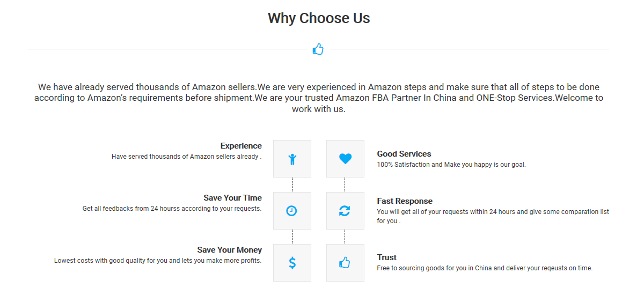Click the "Save Your Money" title

point(230,250)
